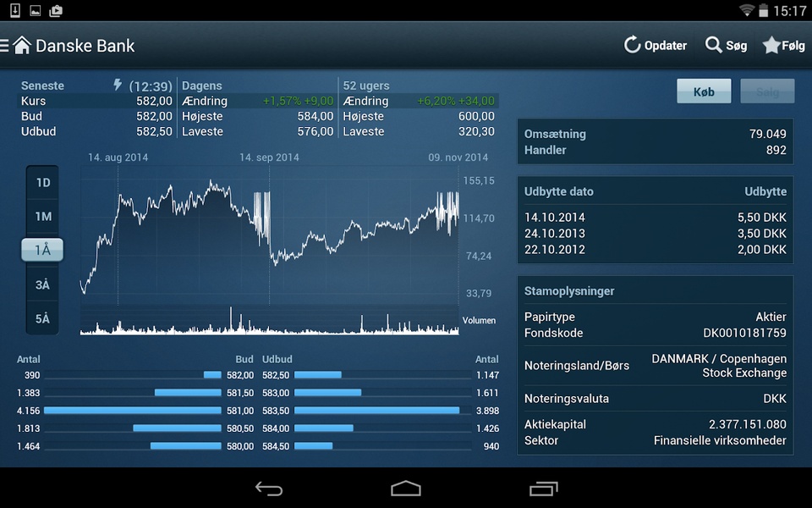The height and width of the screenshot is (508, 812).
Task: Tap the 14. sep 2014 chart date marker
Action: (269, 157)
